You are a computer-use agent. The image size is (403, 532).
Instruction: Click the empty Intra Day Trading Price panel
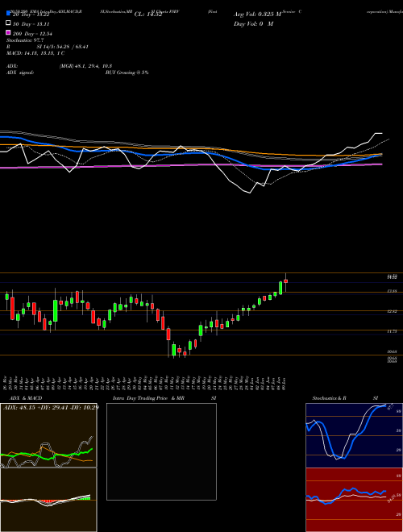click(x=161, y=451)
